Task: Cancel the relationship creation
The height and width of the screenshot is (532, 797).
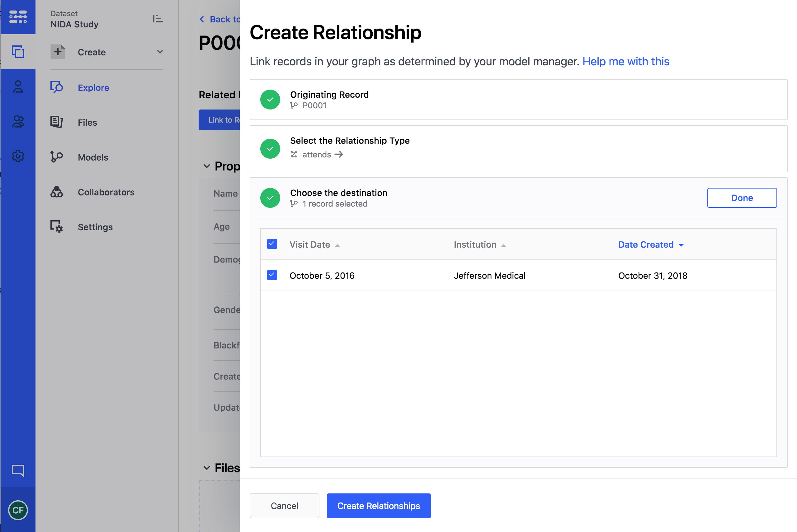Action: pyautogui.click(x=284, y=506)
